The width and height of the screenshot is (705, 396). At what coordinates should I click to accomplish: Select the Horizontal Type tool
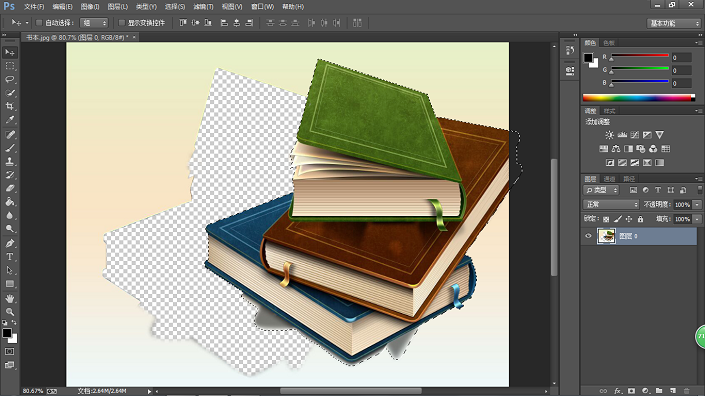click(x=10, y=257)
